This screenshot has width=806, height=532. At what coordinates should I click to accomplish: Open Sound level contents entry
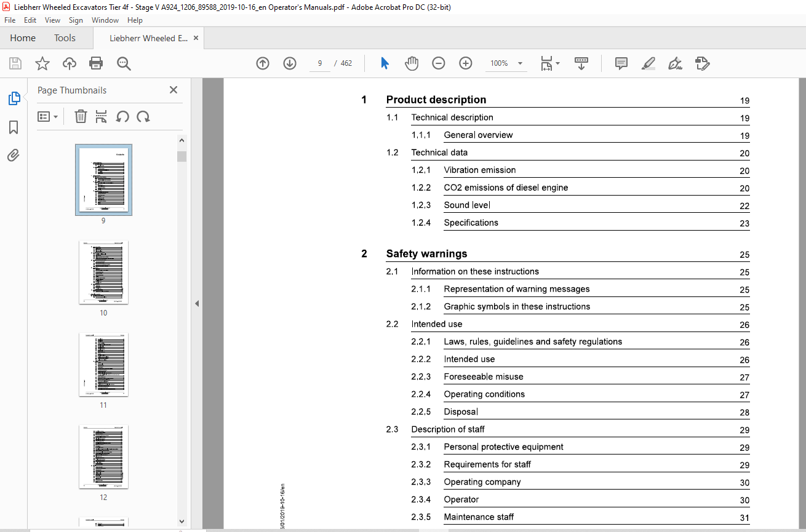[467, 205]
